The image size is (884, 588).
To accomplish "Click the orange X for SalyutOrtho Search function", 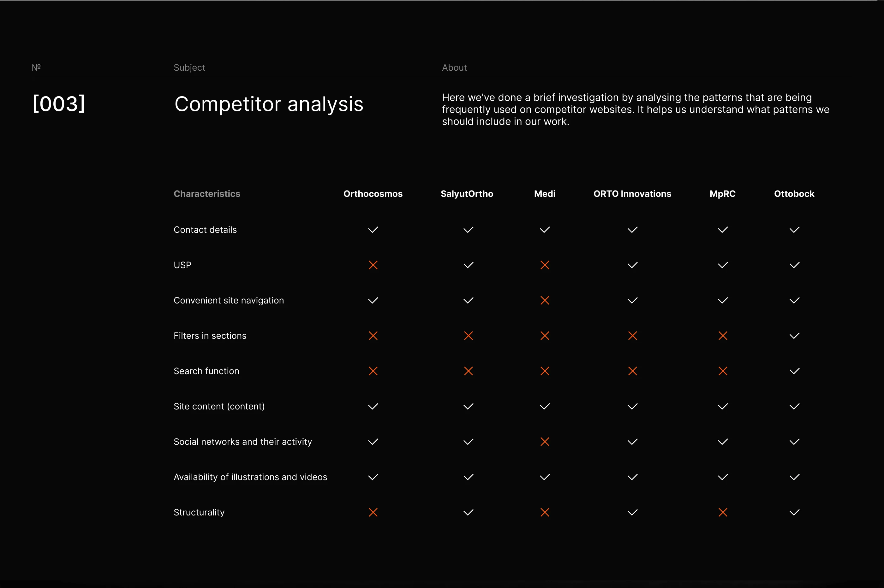I will tap(468, 371).
